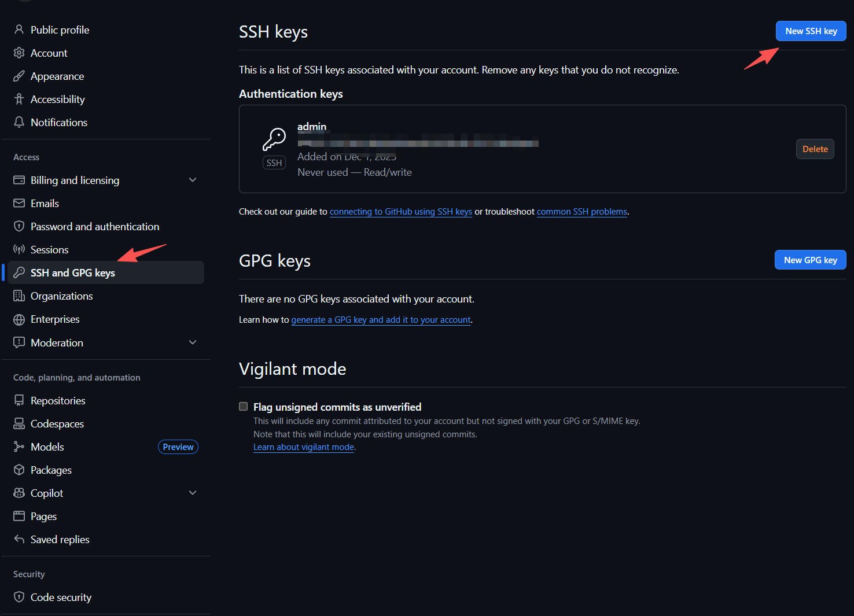
Task: Click the Copilot icon in sidebar
Action: point(19,493)
